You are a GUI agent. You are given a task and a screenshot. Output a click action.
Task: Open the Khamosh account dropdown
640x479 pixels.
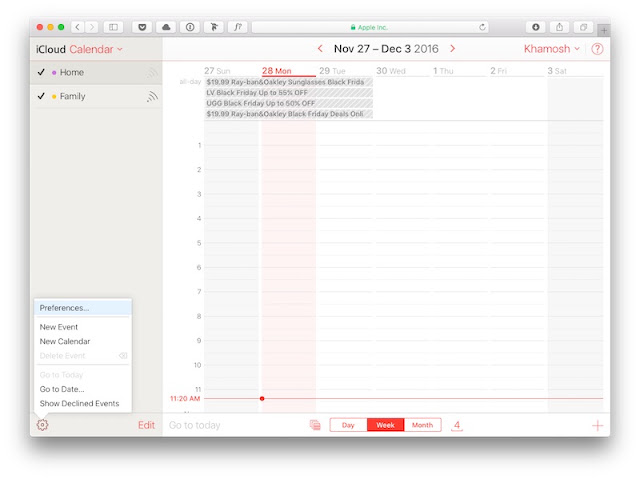[552, 49]
